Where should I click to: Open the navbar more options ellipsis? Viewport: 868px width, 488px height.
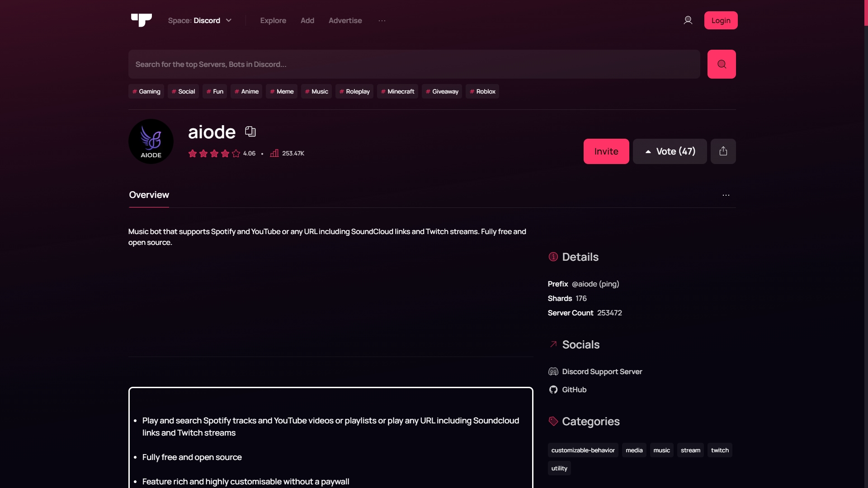(382, 21)
